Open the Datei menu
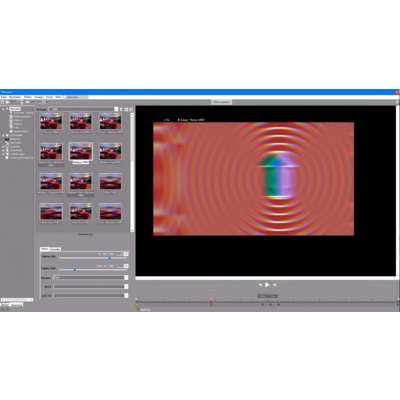Screen dimensions: 400x400 click(x=4, y=97)
